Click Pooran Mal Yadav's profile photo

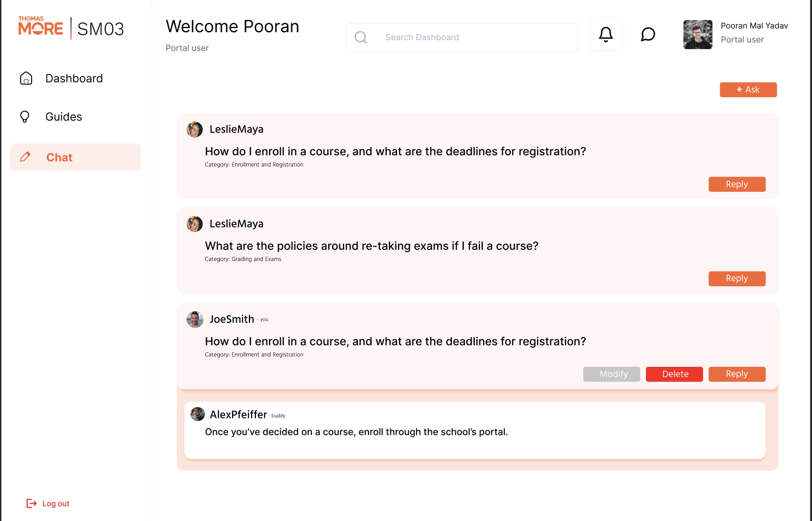tap(697, 34)
